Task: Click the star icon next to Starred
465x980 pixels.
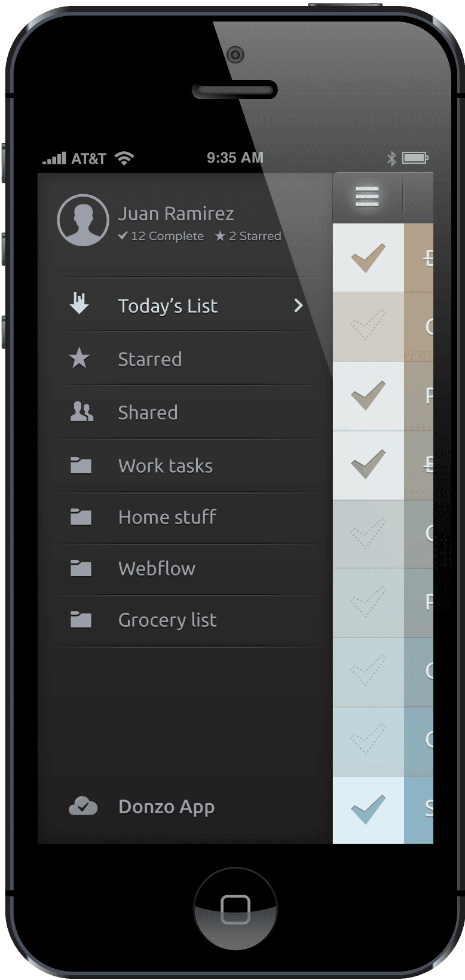Action: click(x=79, y=359)
